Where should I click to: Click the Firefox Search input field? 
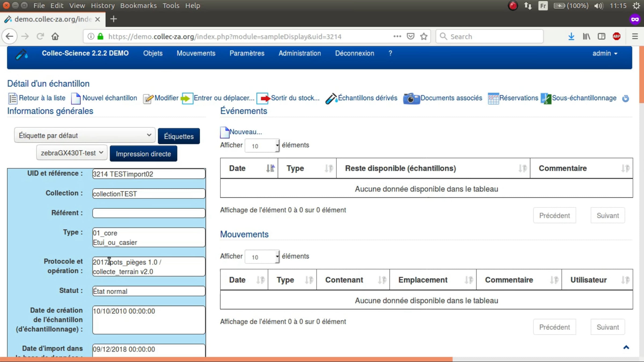[x=489, y=36]
